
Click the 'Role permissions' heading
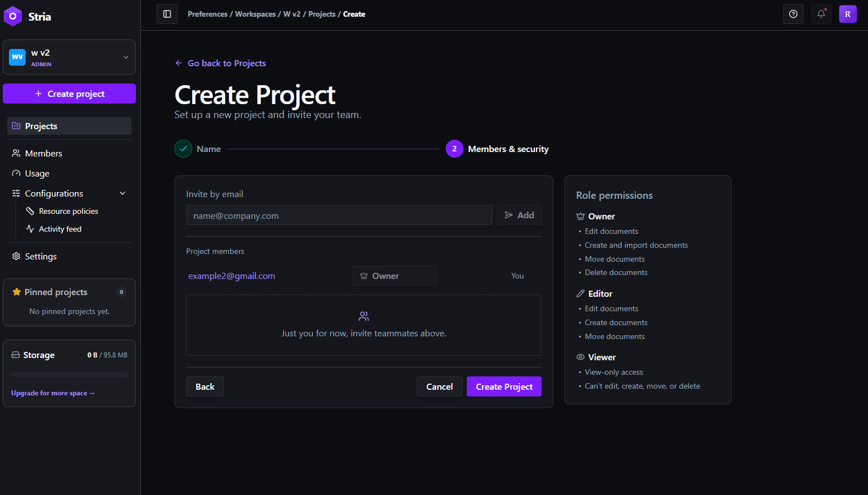[615, 195]
